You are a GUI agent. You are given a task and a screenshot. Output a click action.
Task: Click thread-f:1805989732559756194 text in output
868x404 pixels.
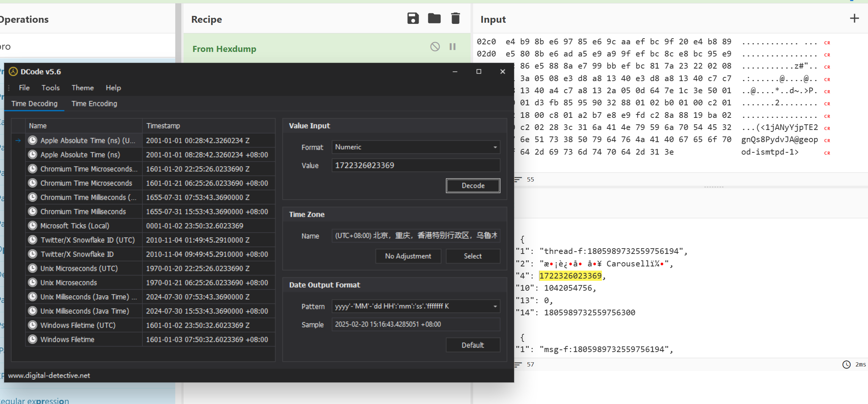613,251
